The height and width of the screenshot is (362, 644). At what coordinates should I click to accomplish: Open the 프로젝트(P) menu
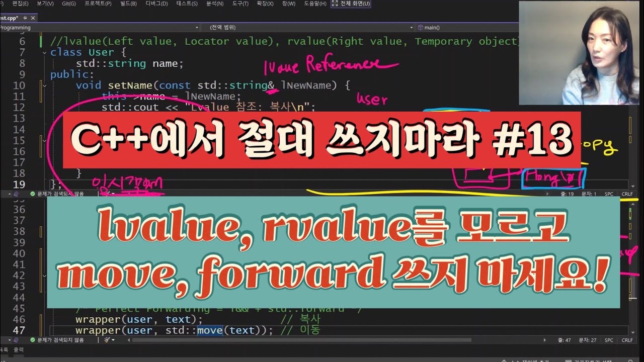[x=97, y=4]
